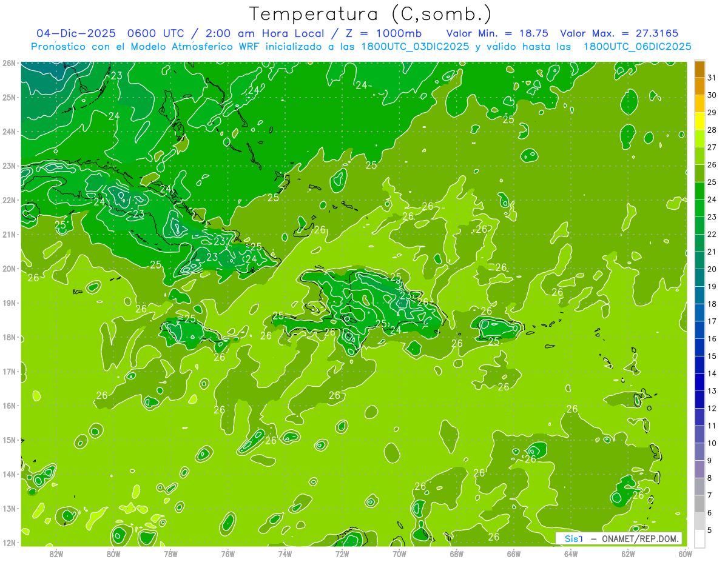Image resolution: width=728 pixels, height=562 pixels.
Task: Click the colorbar scale value 29
Action: tap(712, 113)
